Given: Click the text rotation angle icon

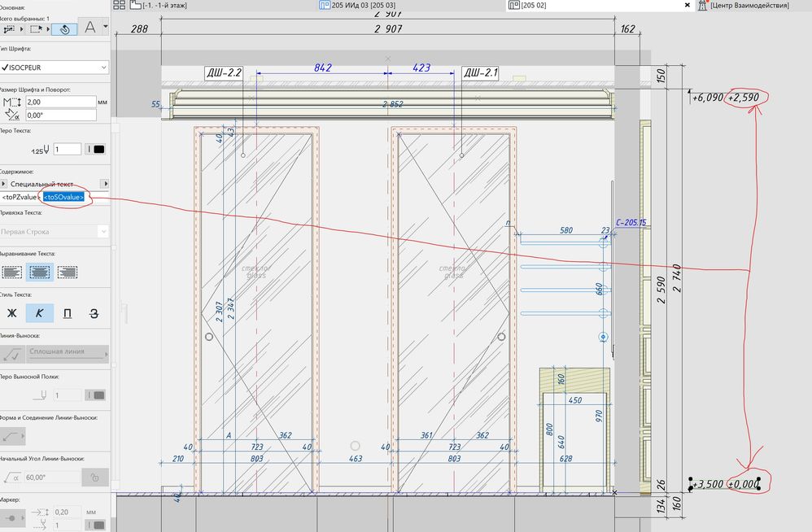Looking at the screenshot, I should [11, 115].
